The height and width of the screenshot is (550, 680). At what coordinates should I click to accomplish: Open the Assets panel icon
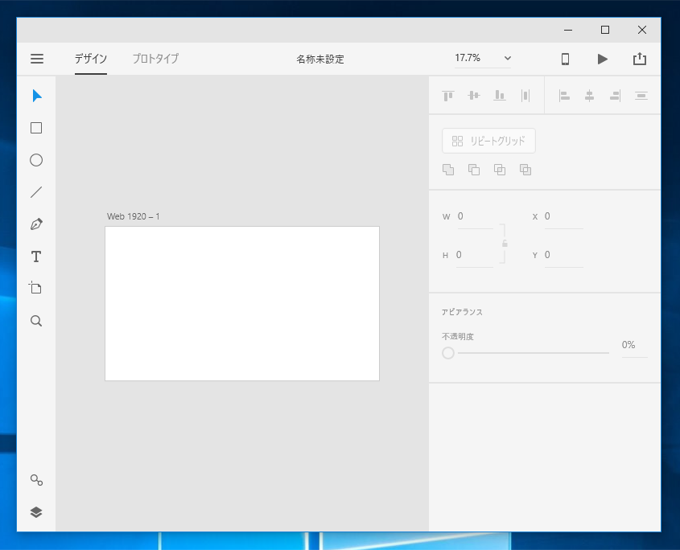pyautogui.click(x=36, y=480)
